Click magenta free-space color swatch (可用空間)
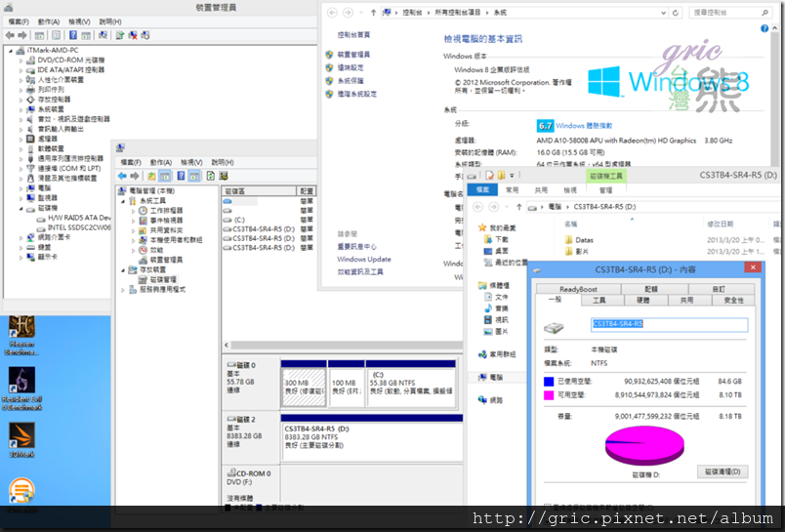This screenshot has height=532, width=785. [x=549, y=395]
